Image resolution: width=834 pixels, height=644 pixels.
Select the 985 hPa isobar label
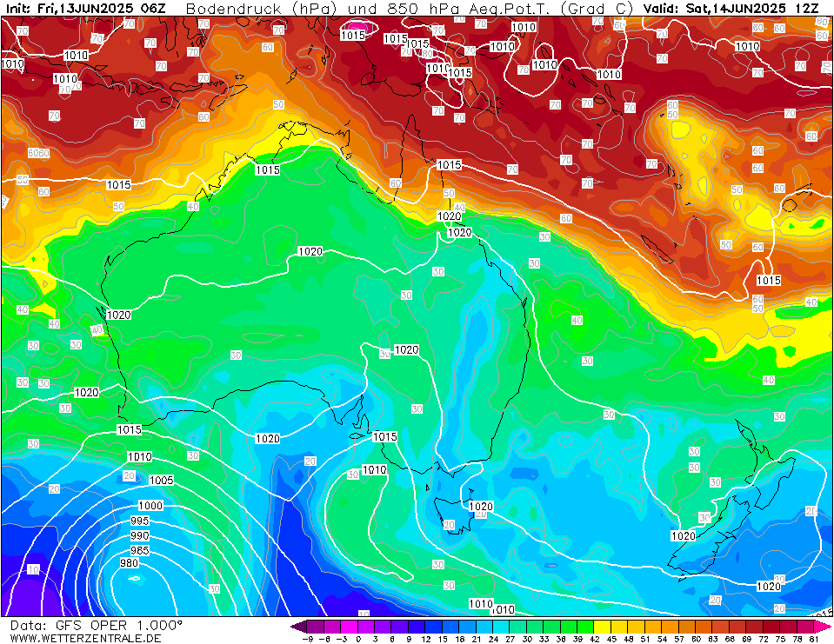point(140,550)
